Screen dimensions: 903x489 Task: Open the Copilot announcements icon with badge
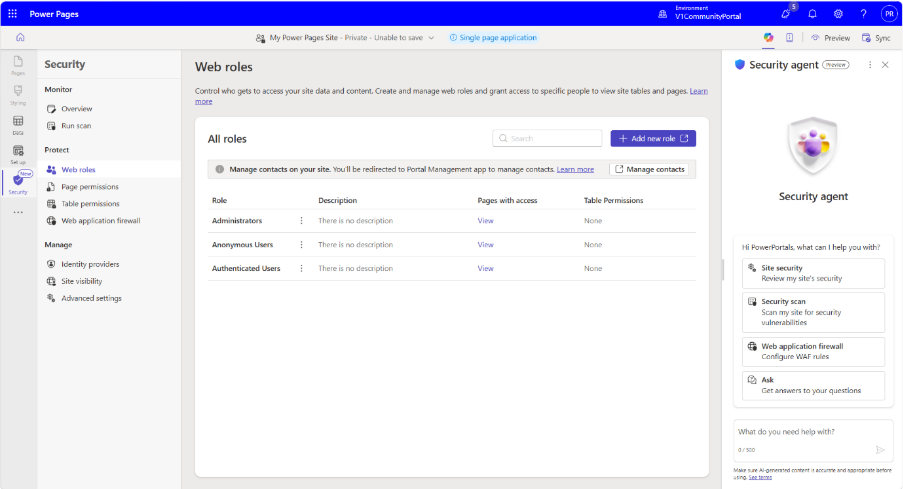pyautogui.click(x=786, y=14)
